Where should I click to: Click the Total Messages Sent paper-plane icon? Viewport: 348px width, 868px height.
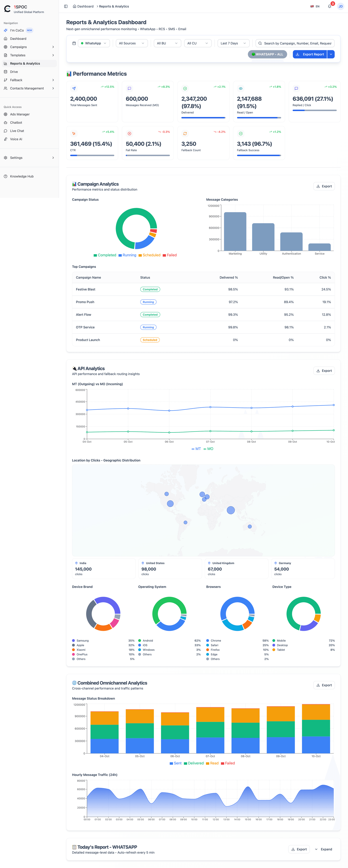[74, 89]
